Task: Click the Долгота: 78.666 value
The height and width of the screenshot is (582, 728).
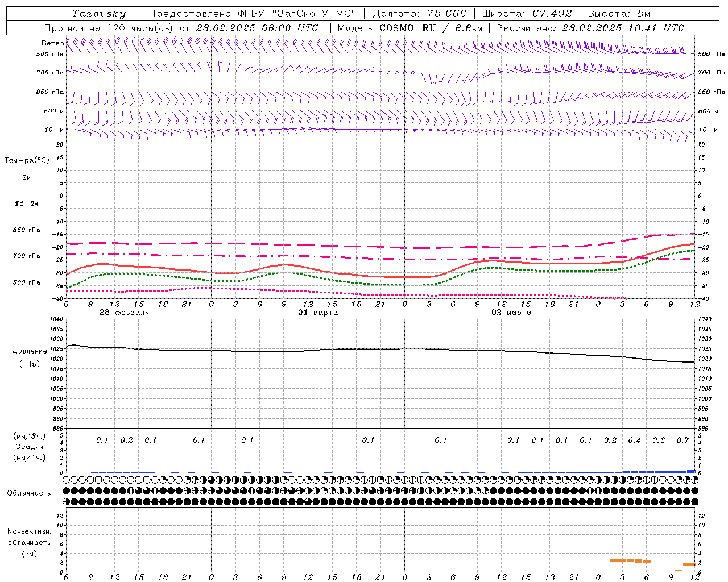Action: click(419, 14)
